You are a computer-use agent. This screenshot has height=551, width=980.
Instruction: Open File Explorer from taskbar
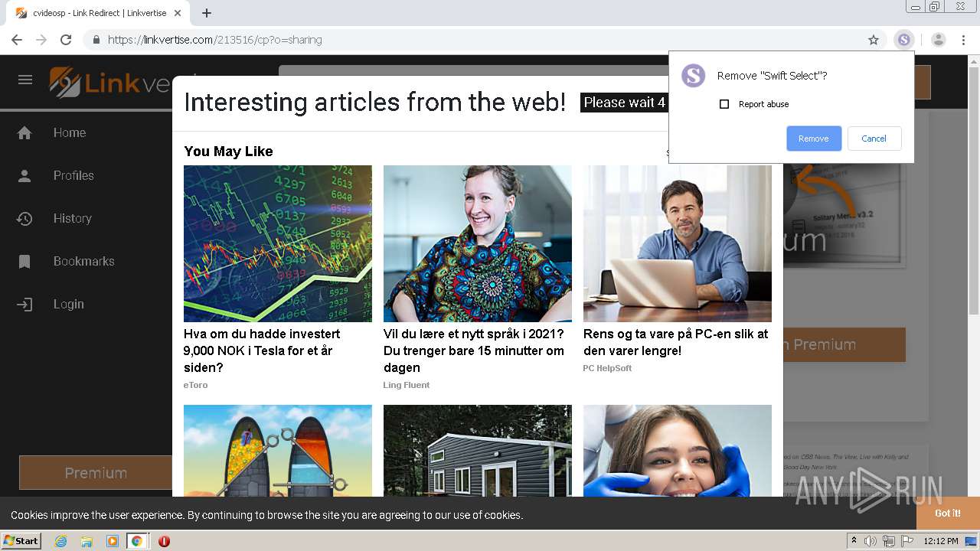point(87,541)
